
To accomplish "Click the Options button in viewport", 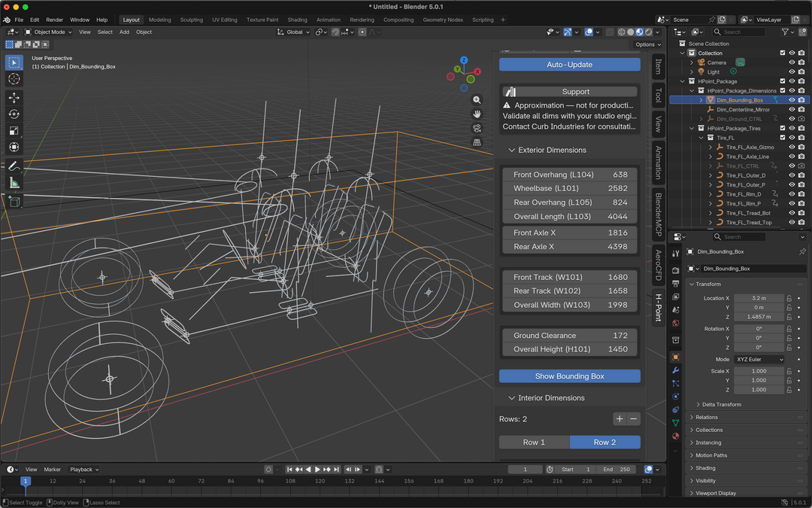I will (x=648, y=44).
